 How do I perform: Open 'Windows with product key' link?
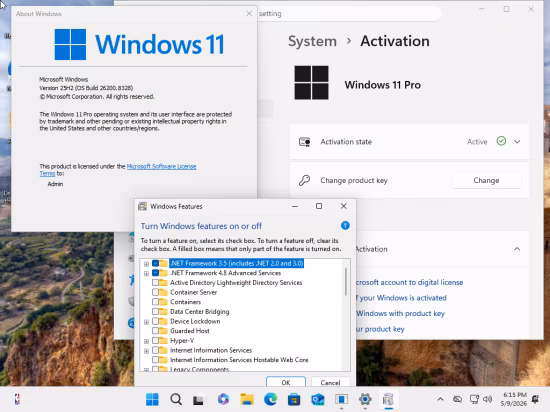[401, 313]
